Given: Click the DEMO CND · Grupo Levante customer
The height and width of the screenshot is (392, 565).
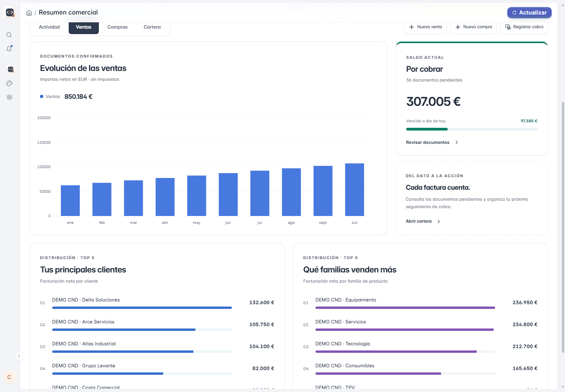Looking at the screenshot, I should click(x=84, y=366).
